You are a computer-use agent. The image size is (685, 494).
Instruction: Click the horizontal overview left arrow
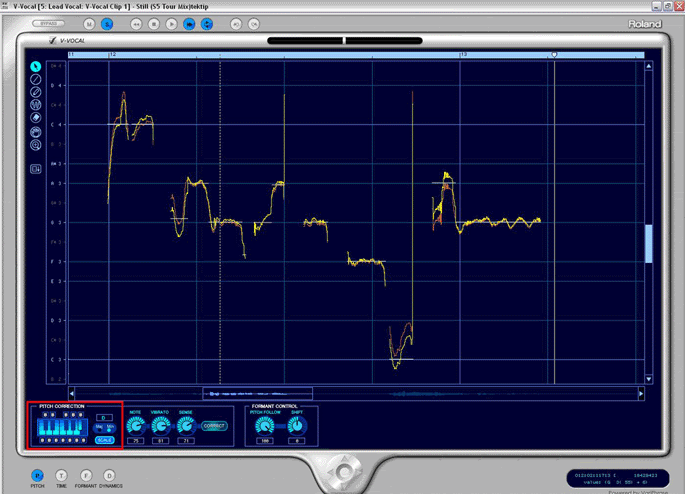[x=72, y=394]
